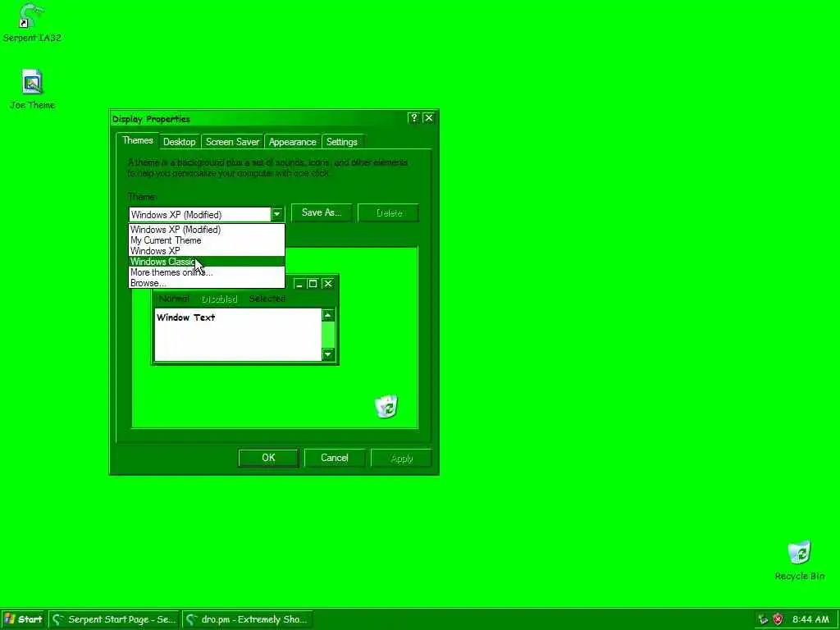
Task: Confirm with the OK button
Action: (x=268, y=458)
